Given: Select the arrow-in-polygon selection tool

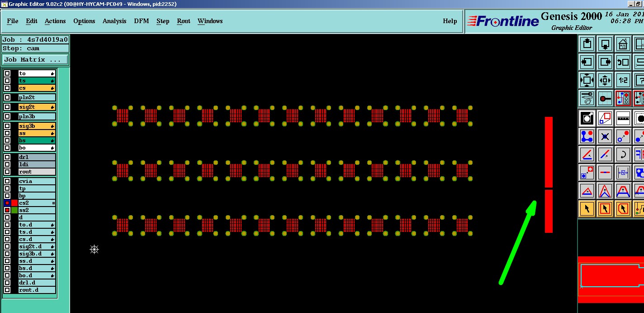Looking at the screenshot, I should tap(623, 209).
